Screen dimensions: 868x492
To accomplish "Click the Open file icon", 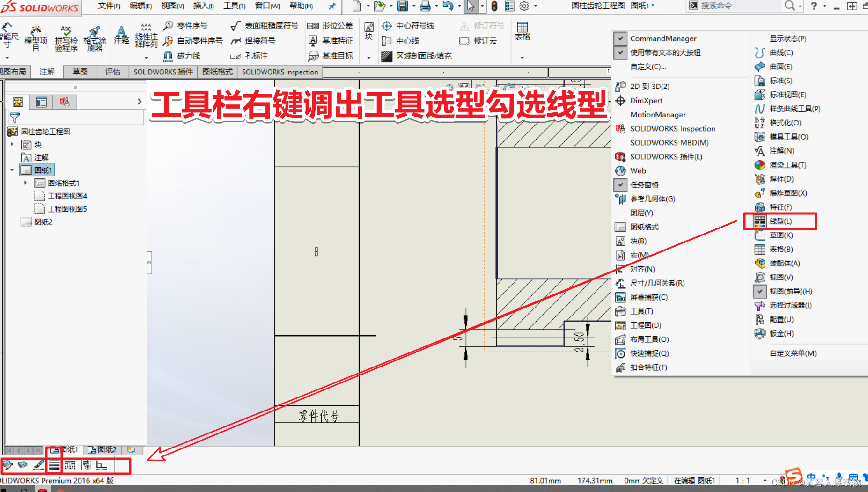I will [x=379, y=6].
